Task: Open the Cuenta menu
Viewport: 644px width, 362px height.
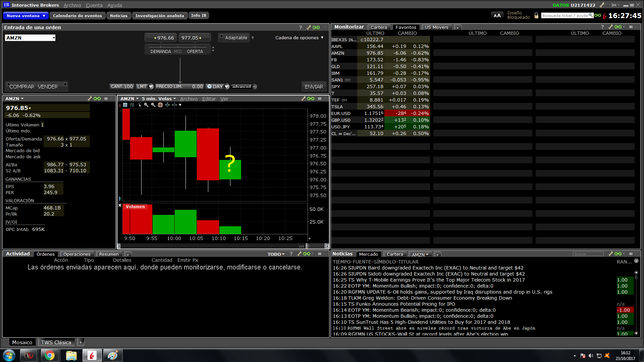Action: point(94,5)
